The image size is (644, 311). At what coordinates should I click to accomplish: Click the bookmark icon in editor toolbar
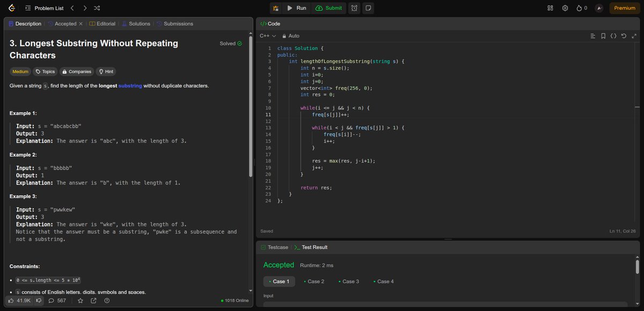coord(604,36)
